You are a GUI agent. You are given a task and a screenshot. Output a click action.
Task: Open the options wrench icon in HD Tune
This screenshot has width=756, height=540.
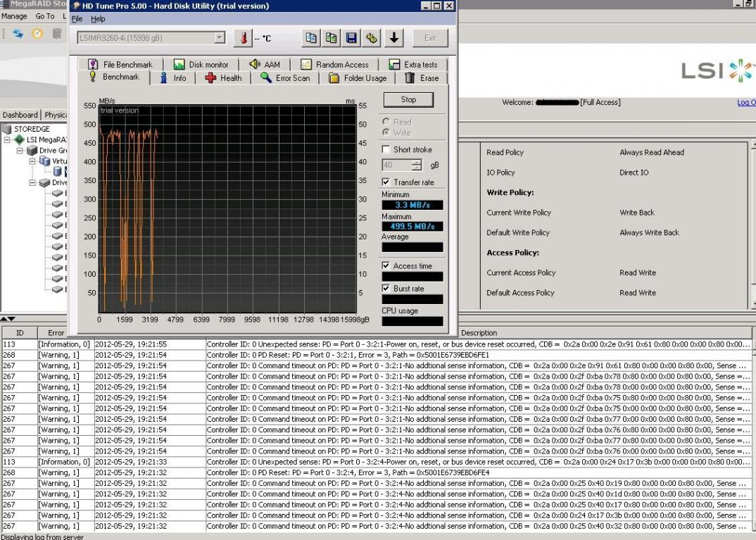tap(372, 38)
